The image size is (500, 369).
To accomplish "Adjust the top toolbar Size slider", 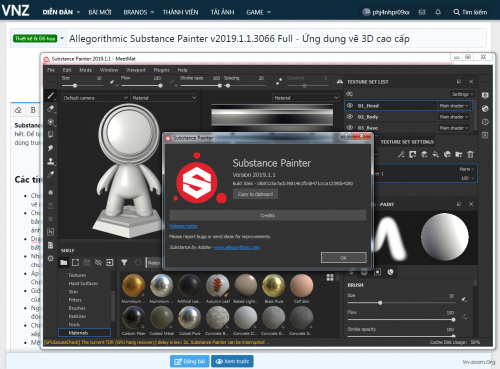I will [x=82, y=86].
